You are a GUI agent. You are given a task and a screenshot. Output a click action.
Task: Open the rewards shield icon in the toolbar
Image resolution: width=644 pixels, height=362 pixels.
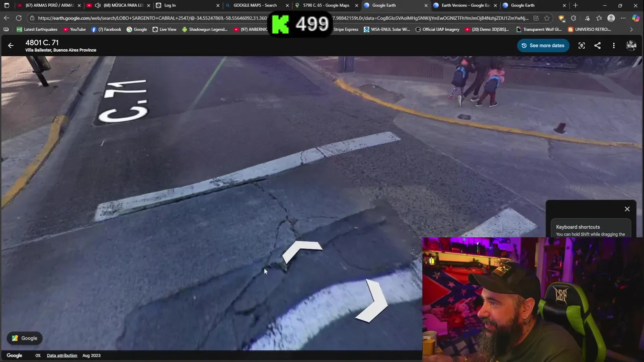[x=561, y=18]
